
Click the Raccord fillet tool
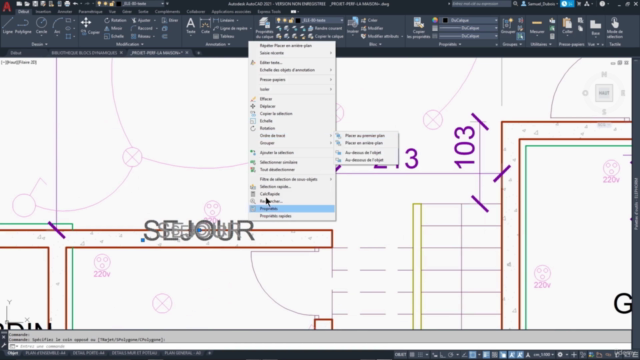(x=142, y=28)
